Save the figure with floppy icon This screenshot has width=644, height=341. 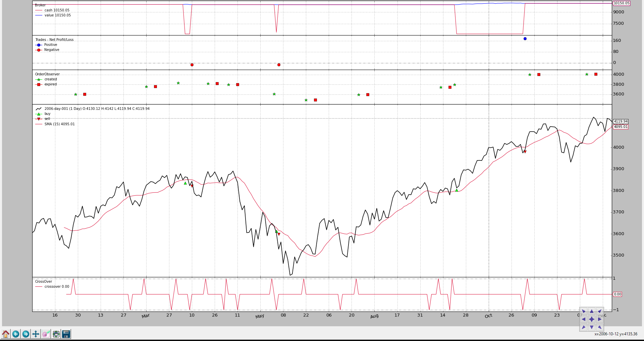(66, 334)
